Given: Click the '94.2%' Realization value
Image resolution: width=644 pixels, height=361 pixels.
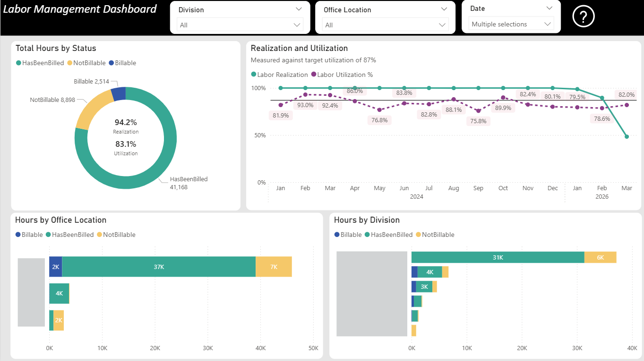Looking at the screenshot, I should coord(126,123).
